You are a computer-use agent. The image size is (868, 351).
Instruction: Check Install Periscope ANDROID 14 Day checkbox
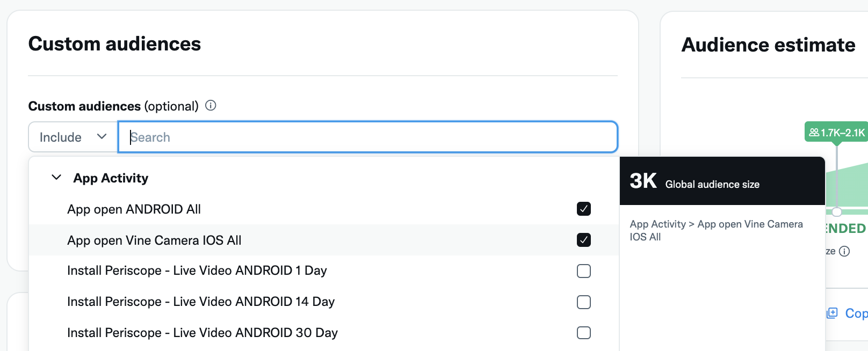click(583, 302)
